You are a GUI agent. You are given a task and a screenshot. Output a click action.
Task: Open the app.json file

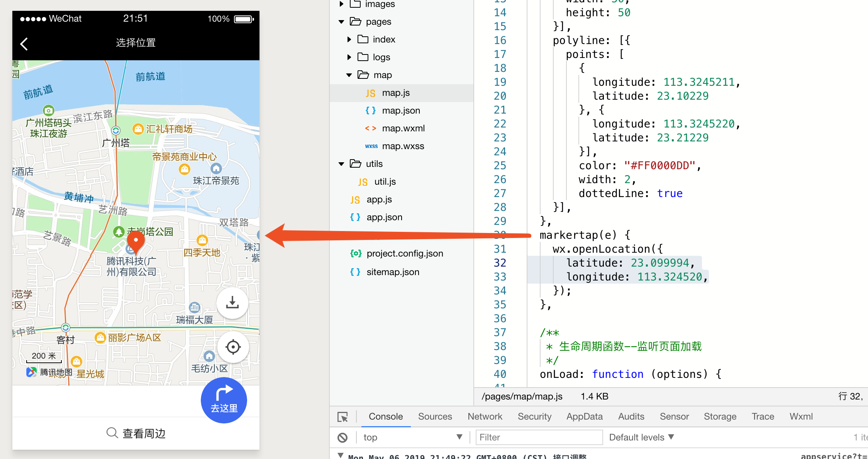tap(385, 217)
